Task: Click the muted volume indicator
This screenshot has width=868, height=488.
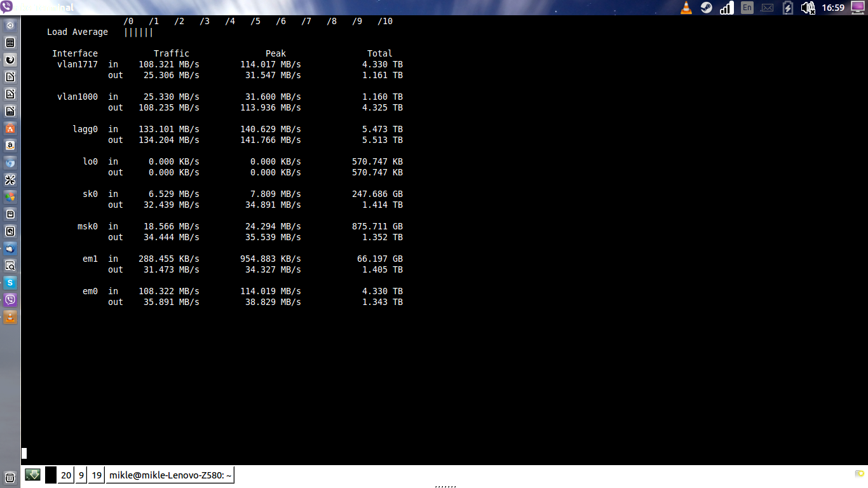Action: coord(808,8)
